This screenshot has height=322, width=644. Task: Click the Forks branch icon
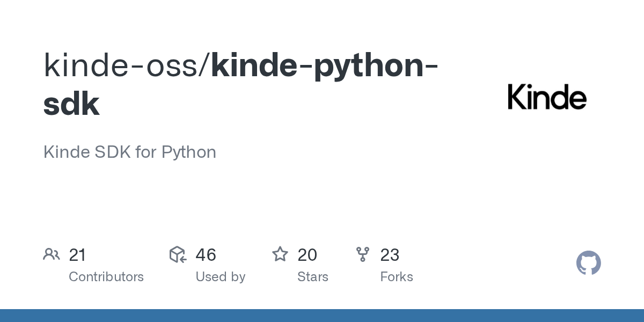pos(363,254)
